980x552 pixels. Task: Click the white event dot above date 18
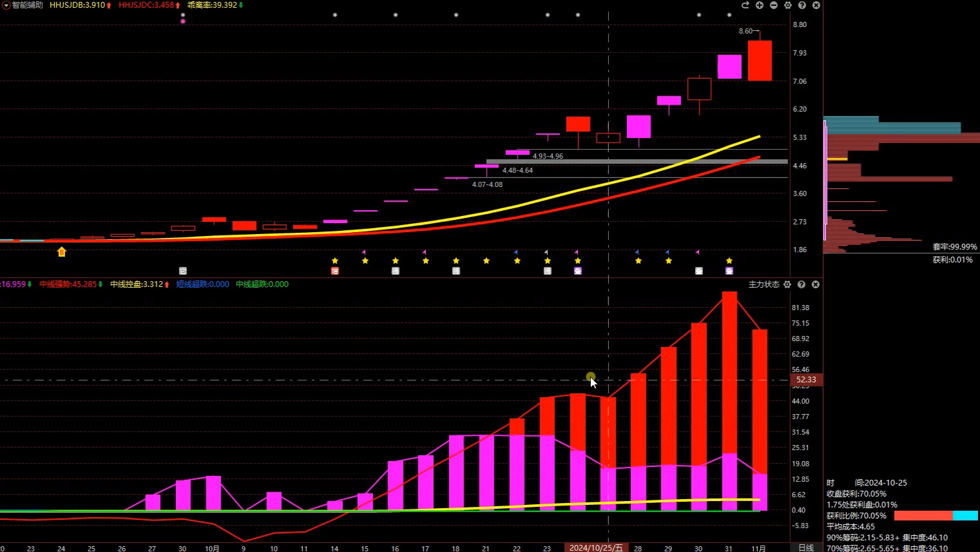coord(456,15)
